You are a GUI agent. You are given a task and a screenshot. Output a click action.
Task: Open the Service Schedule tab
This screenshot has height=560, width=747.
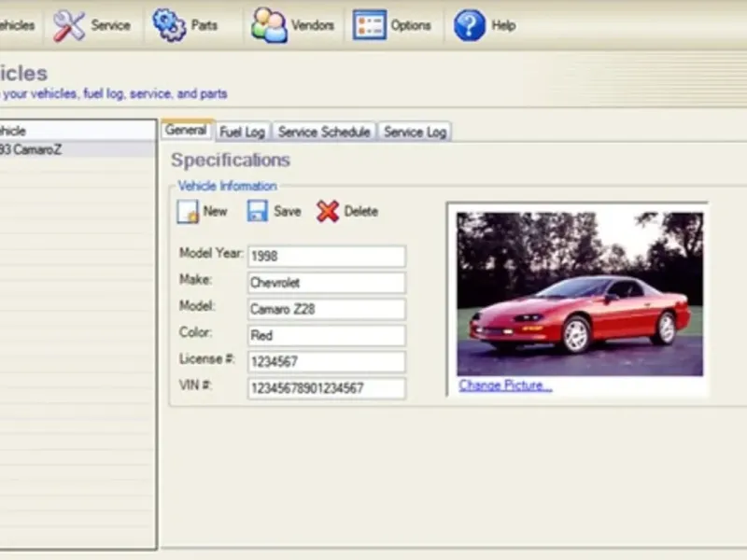coord(324,133)
